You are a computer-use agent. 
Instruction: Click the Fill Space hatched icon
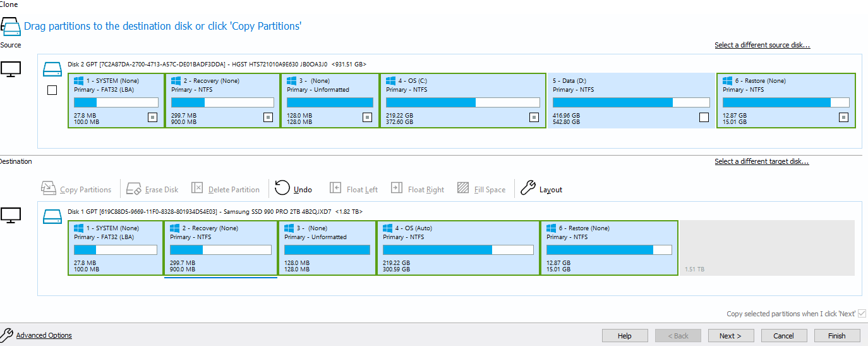pos(463,188)
